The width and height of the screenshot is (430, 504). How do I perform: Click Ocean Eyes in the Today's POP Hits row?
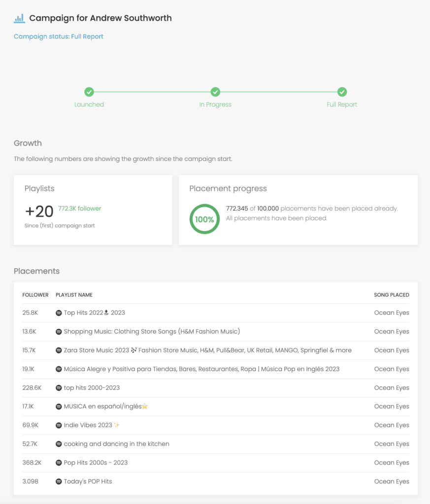pyautogui.click(x=392, y=481)
